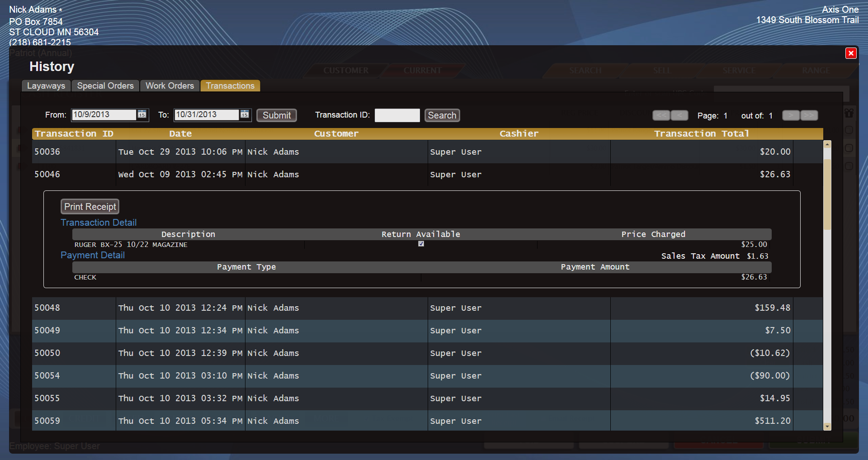Click the Tue Oct 29 2013 10:06 PM date
868x460 pixels.
tap(180, 152)
